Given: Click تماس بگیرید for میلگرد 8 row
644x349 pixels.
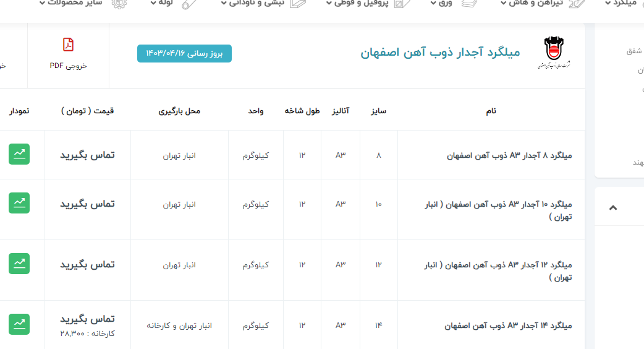Looking at the screenshot, I should tap(87, 155).
